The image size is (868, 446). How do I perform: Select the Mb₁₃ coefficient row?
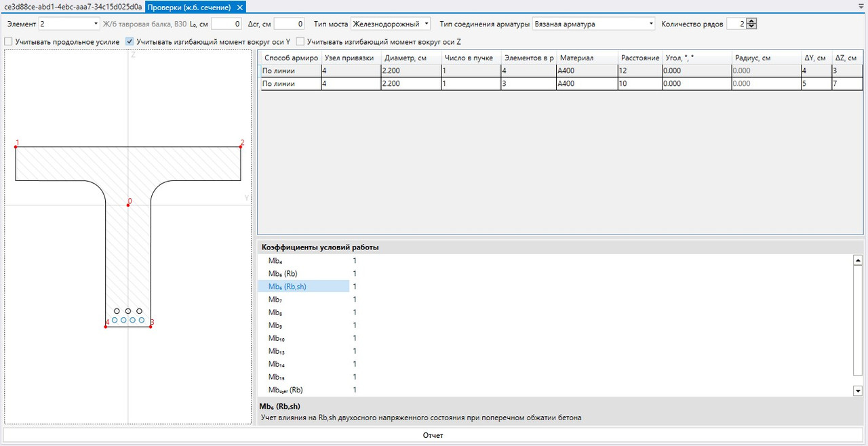[555, 350]
